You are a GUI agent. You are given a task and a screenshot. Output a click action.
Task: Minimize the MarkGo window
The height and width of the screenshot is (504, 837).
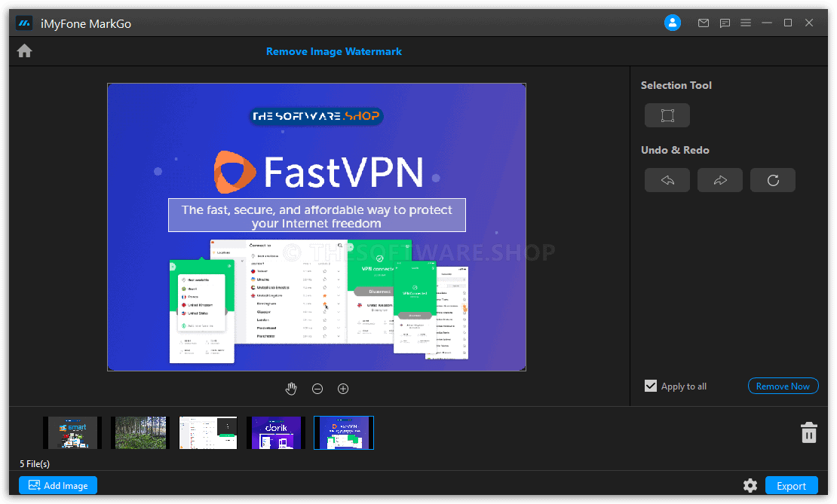[x=767, y=23]
